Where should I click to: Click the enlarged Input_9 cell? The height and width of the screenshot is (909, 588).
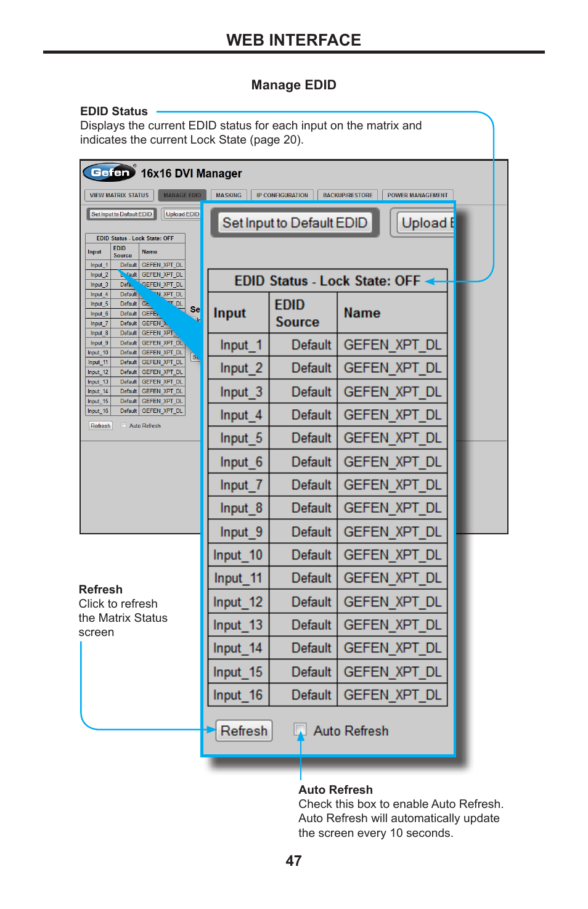239,532
